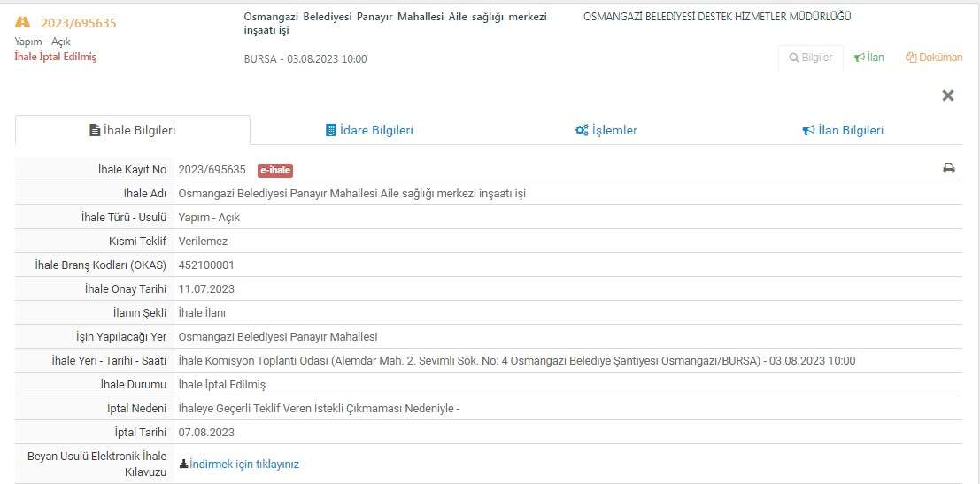Click the Bilgiler button with magnifier icon
The height and width of the screenshot is (484, 980).
[x=810, y=58]
